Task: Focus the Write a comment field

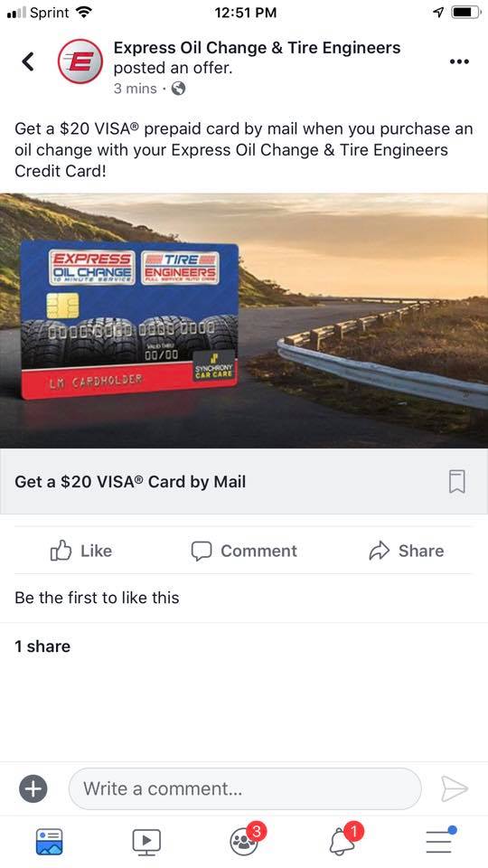Action: click(245, 788)
